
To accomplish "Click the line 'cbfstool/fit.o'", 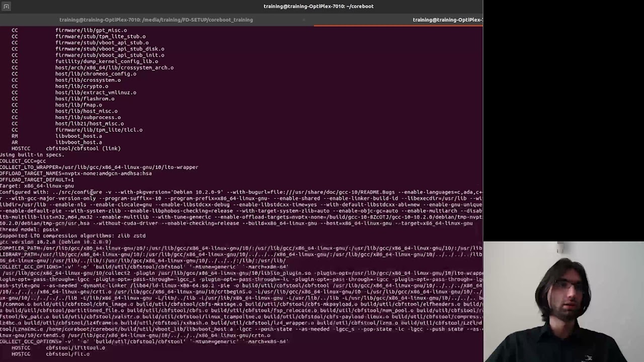I will (68, 354).
